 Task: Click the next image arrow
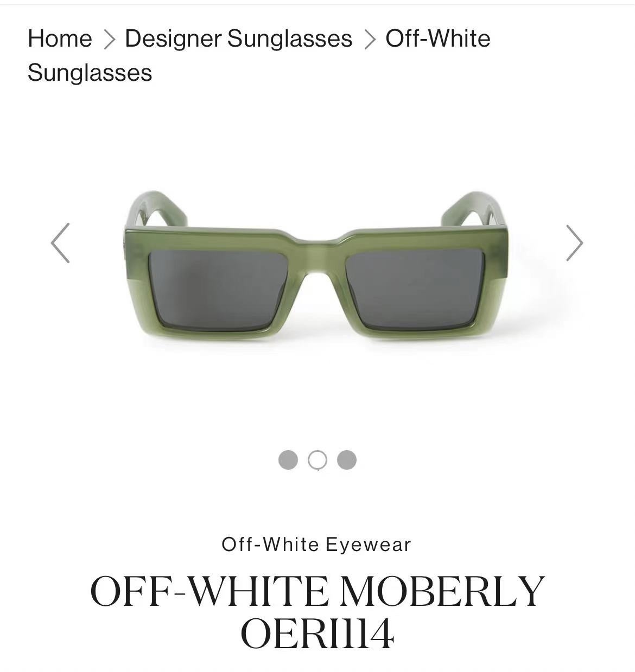coord(574,242)
